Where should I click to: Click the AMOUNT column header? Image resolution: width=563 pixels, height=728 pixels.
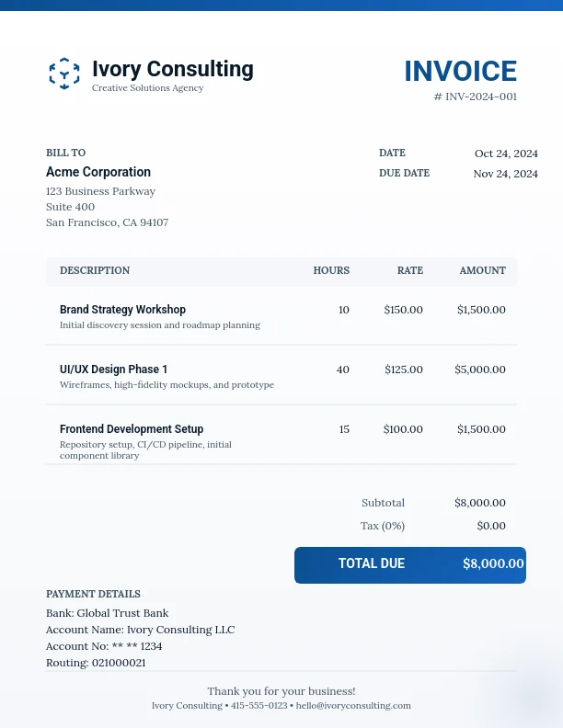coord(483,270)
